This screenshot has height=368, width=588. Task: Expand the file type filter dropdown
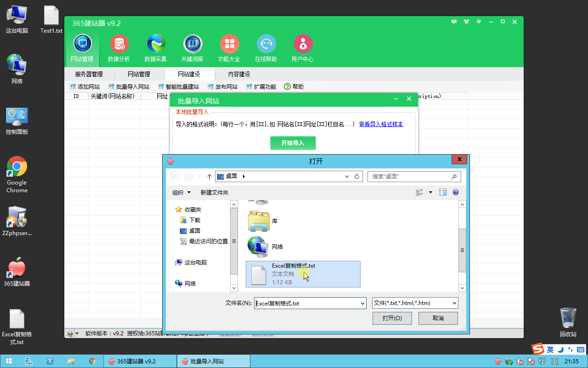pyautogui.click(x=454, y=303)
